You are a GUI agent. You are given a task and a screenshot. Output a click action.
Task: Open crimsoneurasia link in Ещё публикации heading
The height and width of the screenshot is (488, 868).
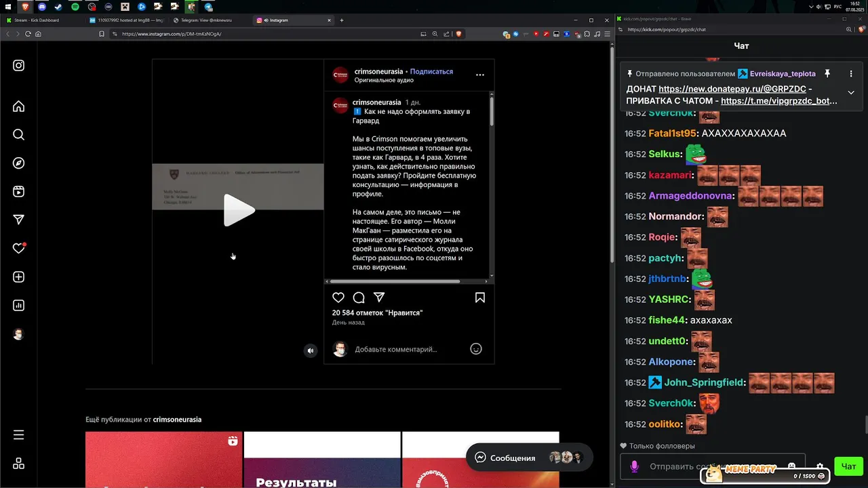(177, 420)
